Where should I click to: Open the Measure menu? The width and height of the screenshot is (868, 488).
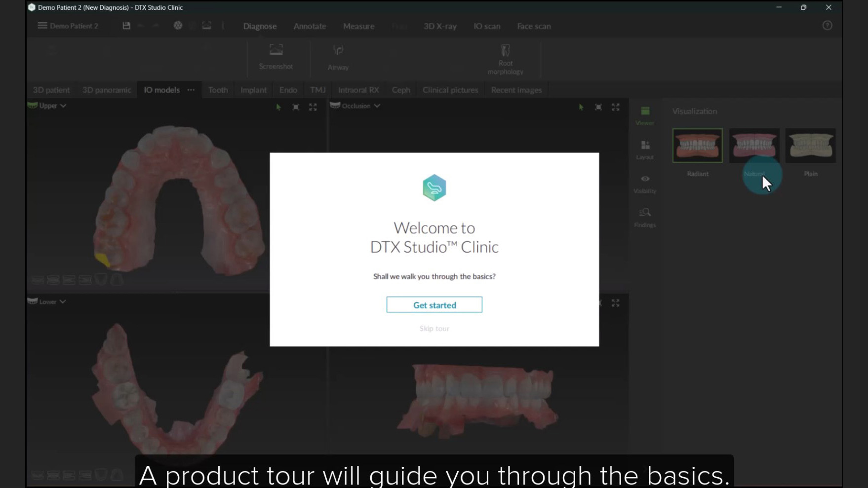(358, 26)
